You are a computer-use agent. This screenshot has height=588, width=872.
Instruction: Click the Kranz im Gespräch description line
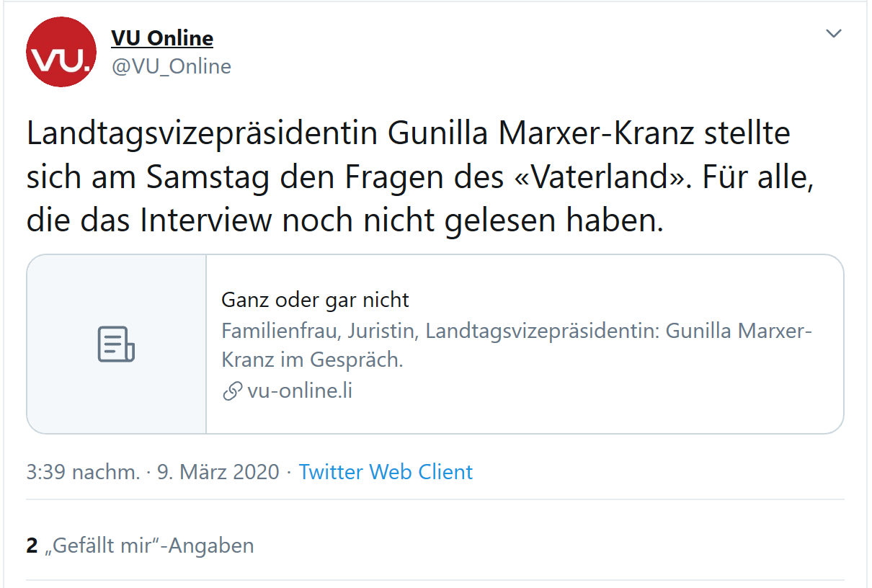pyautogui.click(x=312, y=359)
